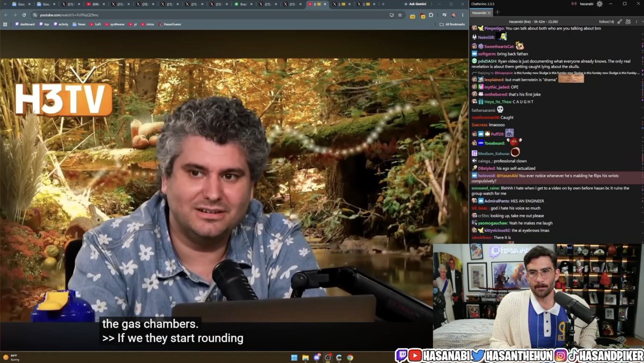Viewport: 644px width, 363px height.
Task: Click username D8styled in chat
Action: pos(487,168)
